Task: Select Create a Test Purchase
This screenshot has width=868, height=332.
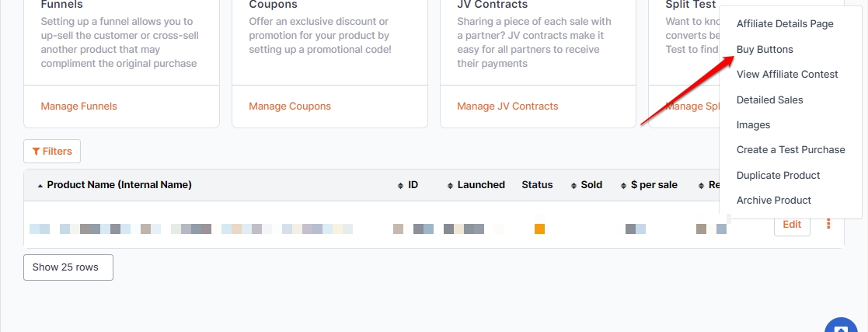Action: point(790,149)
